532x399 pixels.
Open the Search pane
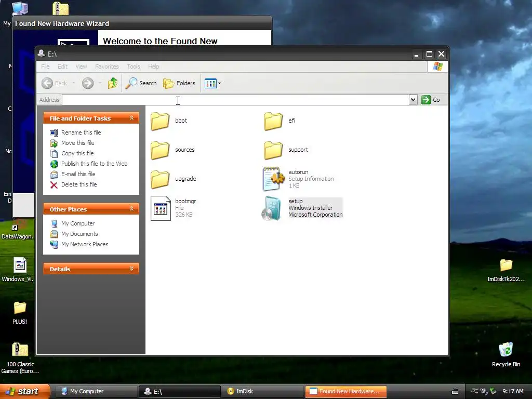coord(141,83)
